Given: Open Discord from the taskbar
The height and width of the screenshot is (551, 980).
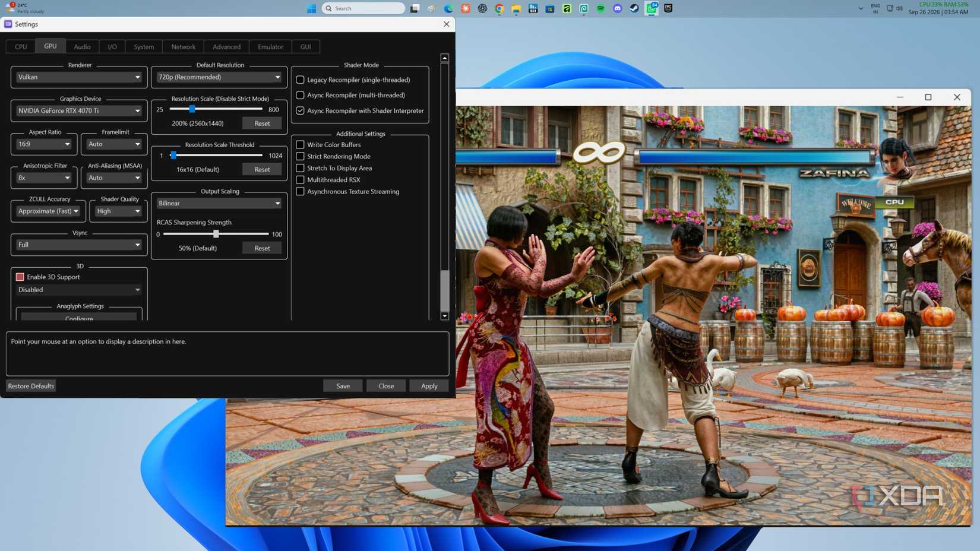Looking at the screenshot, I should click(618, 8).
